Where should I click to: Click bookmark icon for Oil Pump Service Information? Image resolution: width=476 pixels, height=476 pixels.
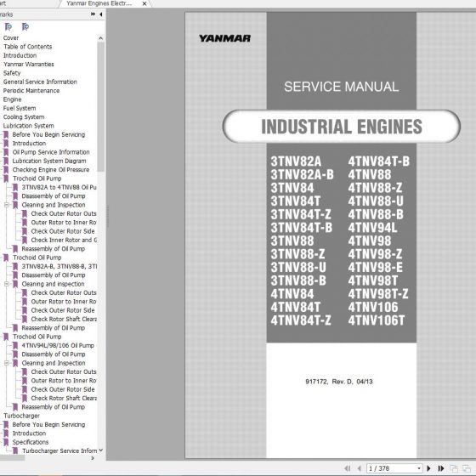click(6, 152)
